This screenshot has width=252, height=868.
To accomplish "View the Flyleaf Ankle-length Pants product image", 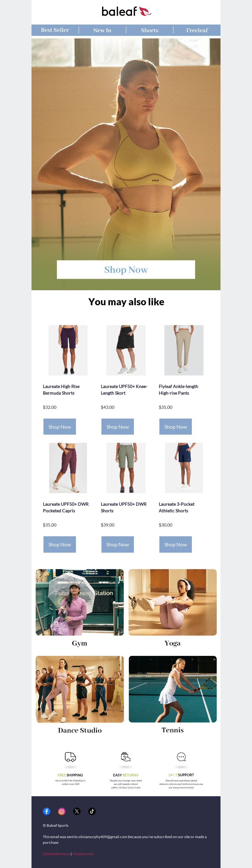I will click(184, 350).
